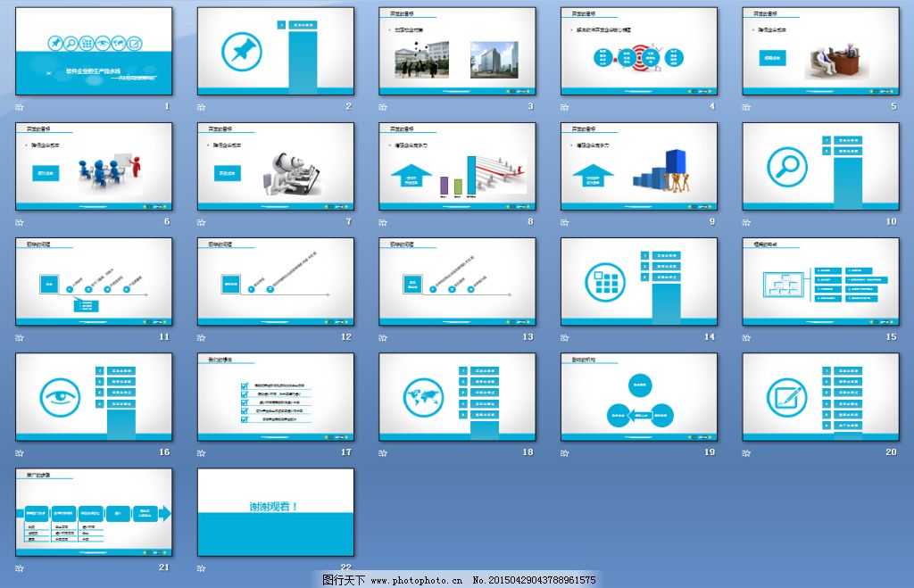Click the pencil edit icon on slide 20
The width and height of the screenshot is (914, 588).
tap(786, 396)
